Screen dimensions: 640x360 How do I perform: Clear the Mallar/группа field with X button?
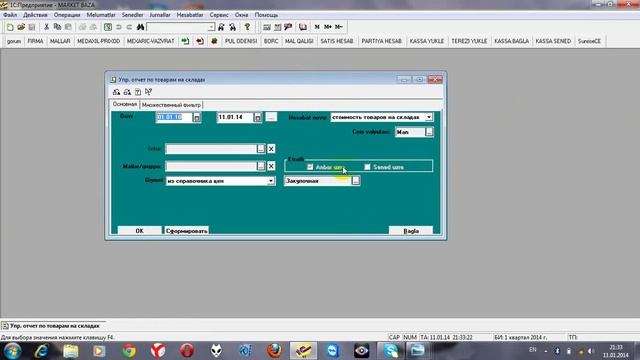[x=271, y=166]
